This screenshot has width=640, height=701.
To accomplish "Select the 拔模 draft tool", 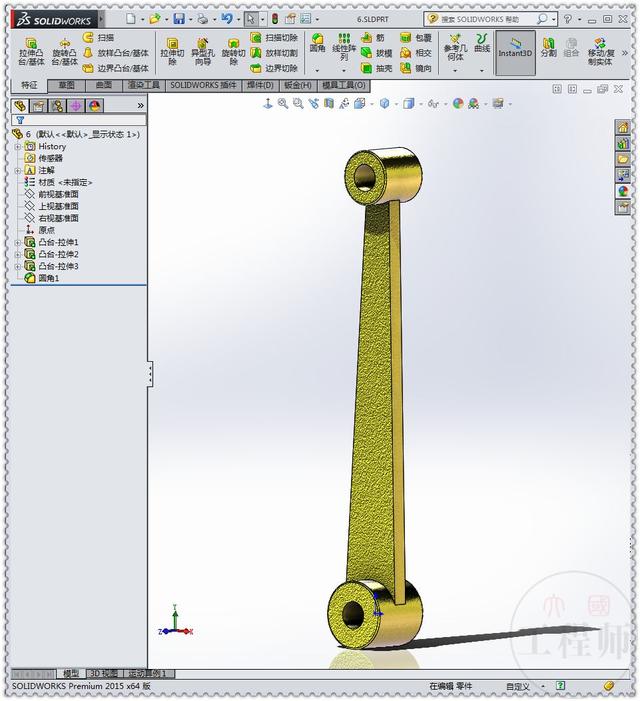I will click(376, 53).
